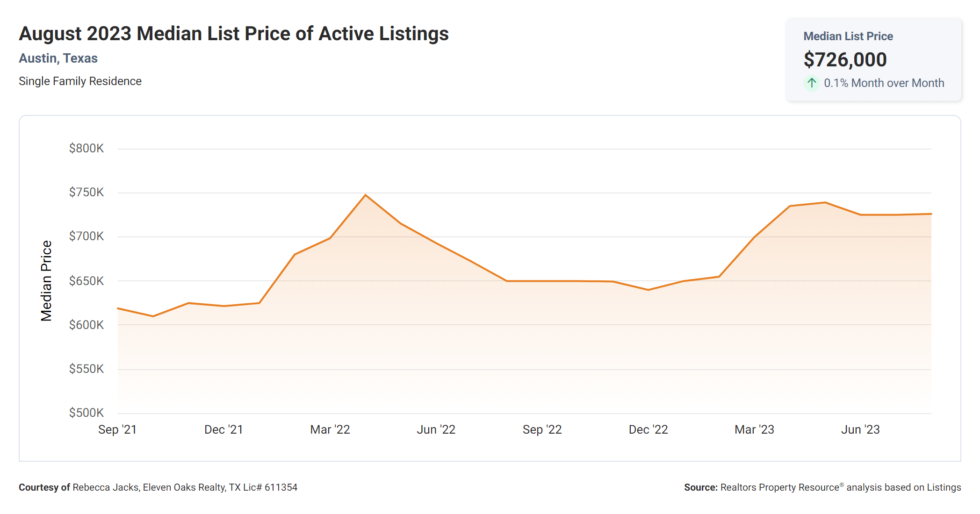This screenshot has height=514, width=980.
Task: Click the 0.1% Month over Month text
Action: (x=884, y=83)
